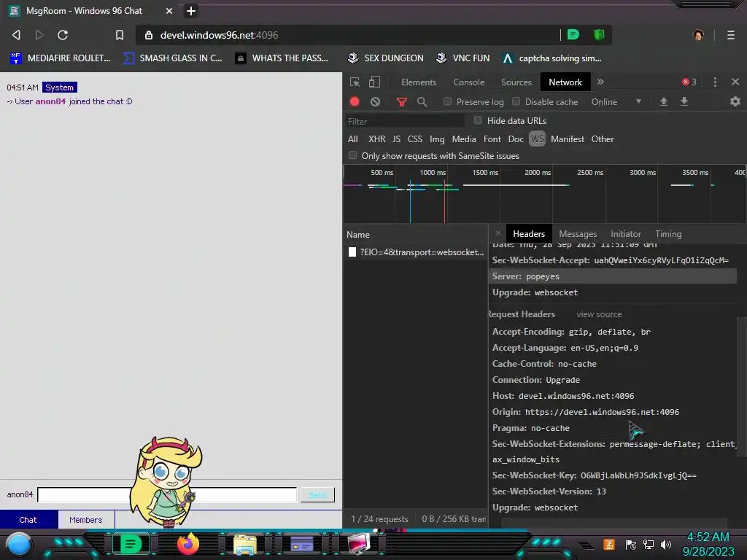The height and width of the screenshot is (560, 747).
Task: Open Network settings gear
Action: [x=735, y=101]
